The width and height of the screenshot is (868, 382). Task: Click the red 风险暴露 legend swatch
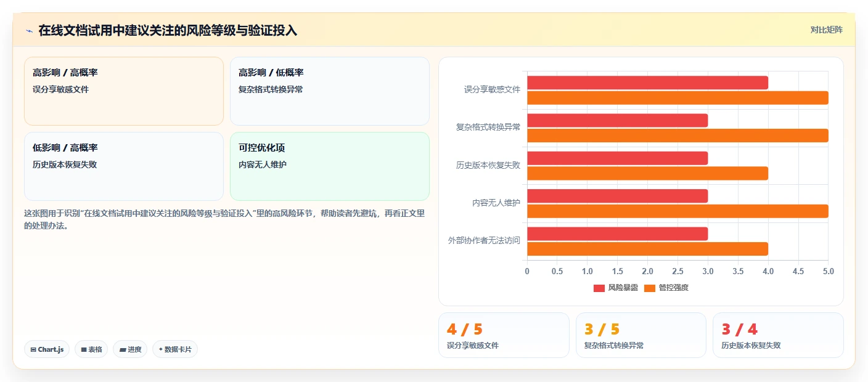click(599, 288)
